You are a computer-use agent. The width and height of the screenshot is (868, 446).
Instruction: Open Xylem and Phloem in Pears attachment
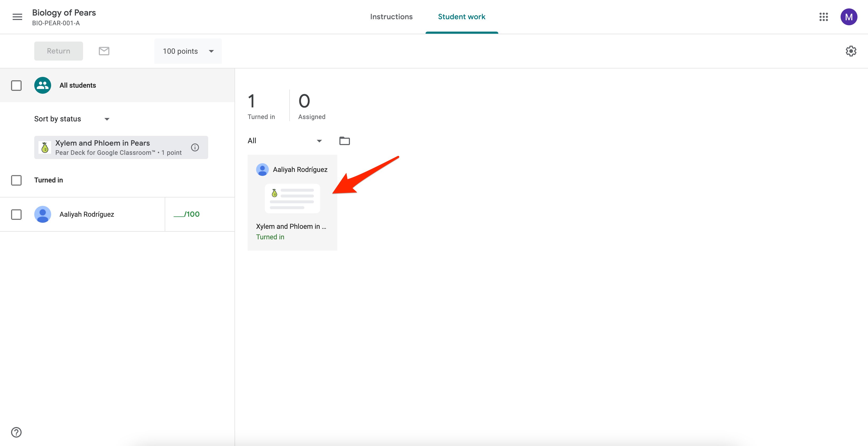[x=121, y=147]
